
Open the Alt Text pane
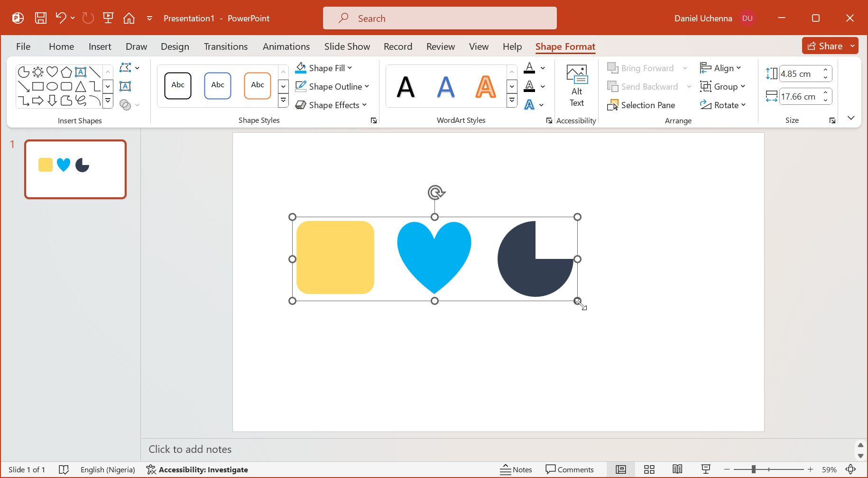[x=576, y=86]
